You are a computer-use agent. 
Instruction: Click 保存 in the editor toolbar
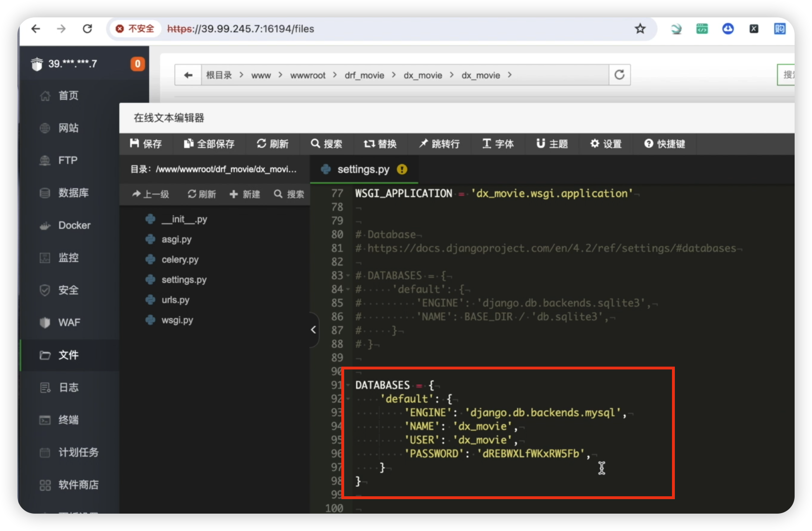(146, 144)
